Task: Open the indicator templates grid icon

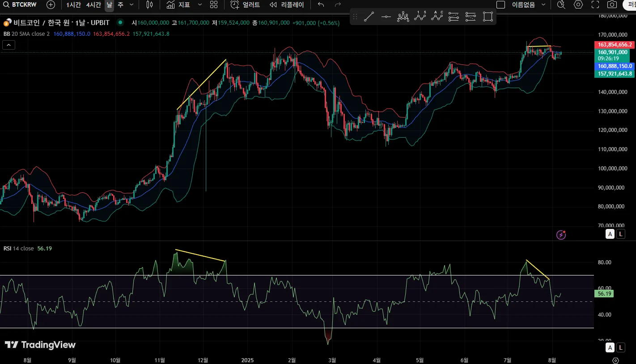Action: coord(214,5)
